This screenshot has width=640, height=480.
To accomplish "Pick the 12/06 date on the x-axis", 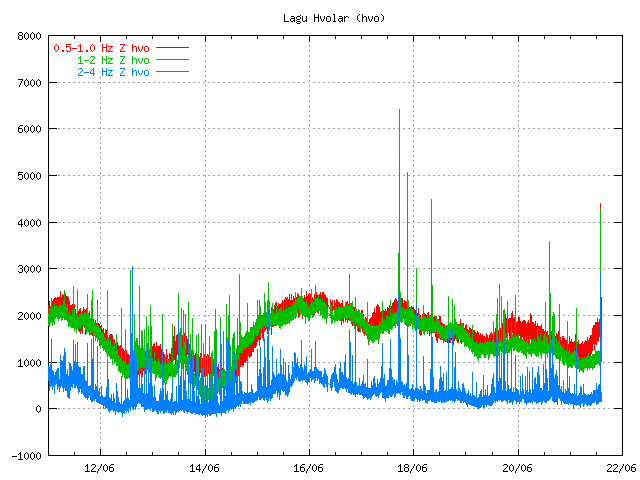I will [x=100, y=467].
